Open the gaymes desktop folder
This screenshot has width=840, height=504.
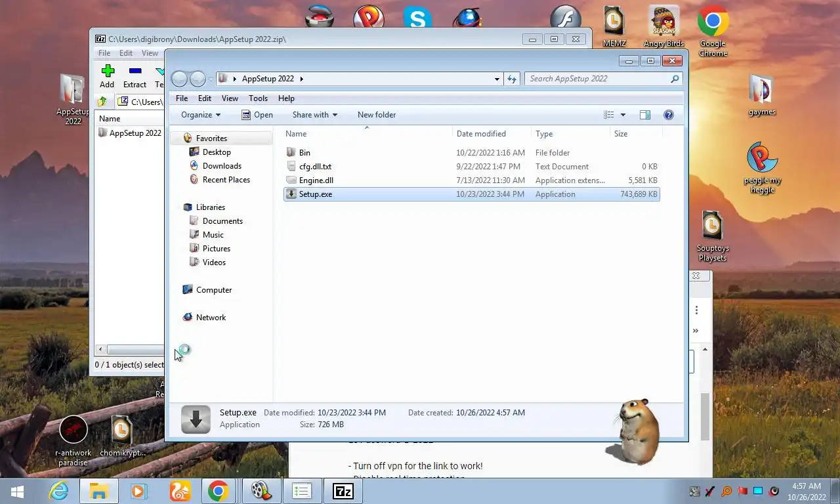click(762, 95)
